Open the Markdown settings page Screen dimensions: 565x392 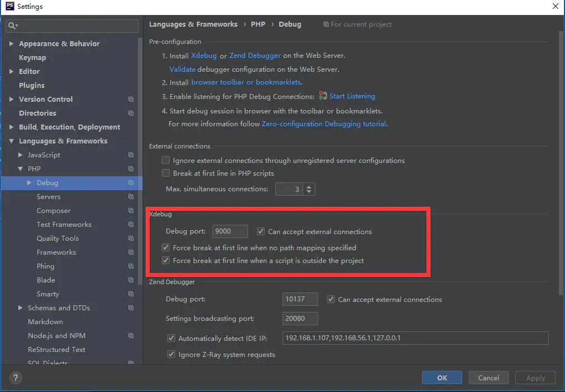tap(45, 322)
